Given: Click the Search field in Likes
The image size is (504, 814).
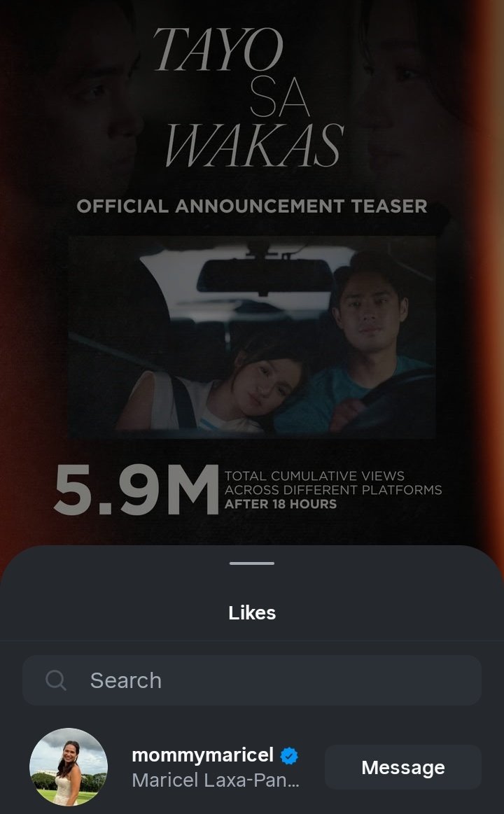Looking at the screenshot, I should (x=252, y=680).
